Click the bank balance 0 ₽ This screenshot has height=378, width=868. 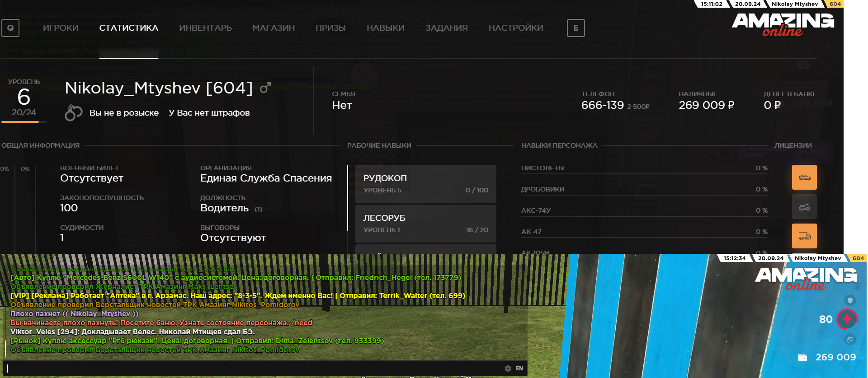tap(772, 105)
